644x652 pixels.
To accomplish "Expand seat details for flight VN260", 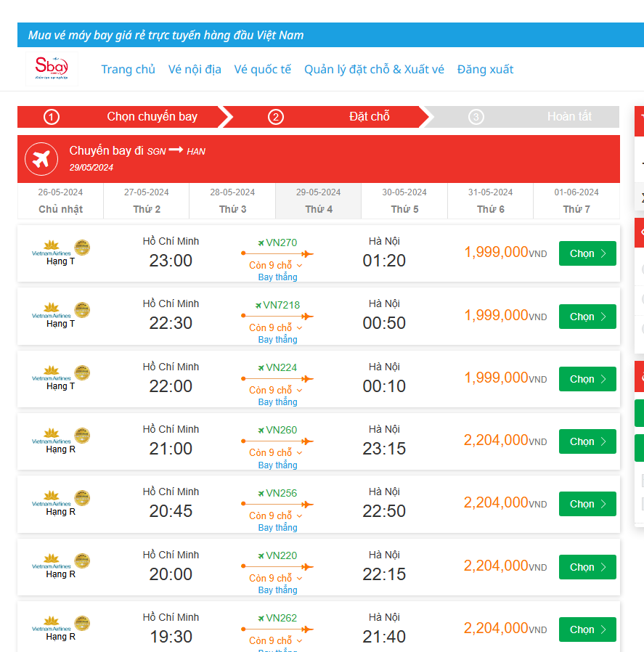I will pos(276,453).
